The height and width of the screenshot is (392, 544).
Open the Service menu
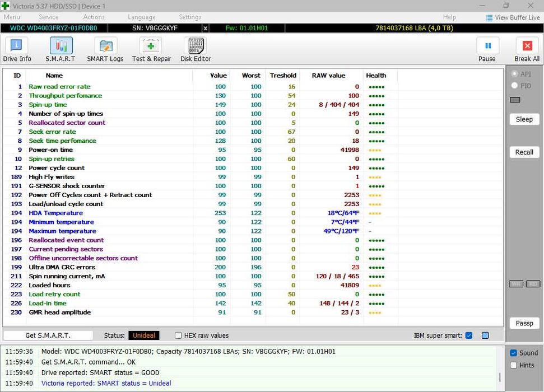[48, 17]
